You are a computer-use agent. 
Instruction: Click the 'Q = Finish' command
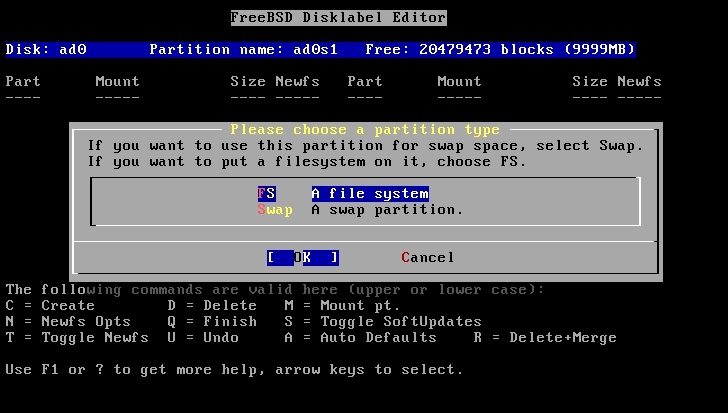point(212,322)
